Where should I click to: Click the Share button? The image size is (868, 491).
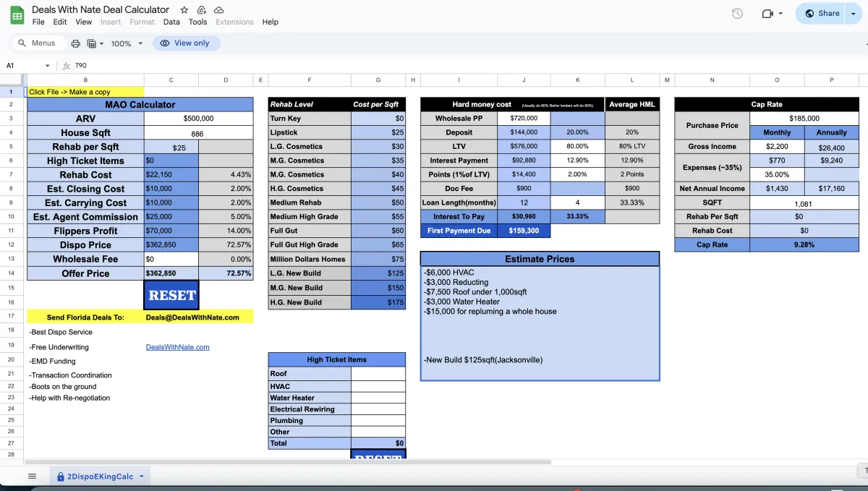(x=821, y=13)
